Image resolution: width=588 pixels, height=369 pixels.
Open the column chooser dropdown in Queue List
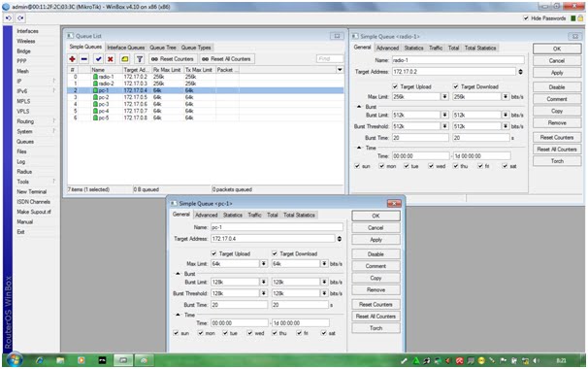click(x=340, y=70)
